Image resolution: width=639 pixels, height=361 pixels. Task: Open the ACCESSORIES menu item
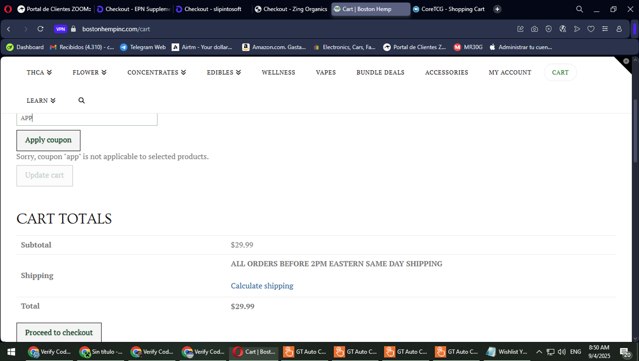click(x=446, y=73)
